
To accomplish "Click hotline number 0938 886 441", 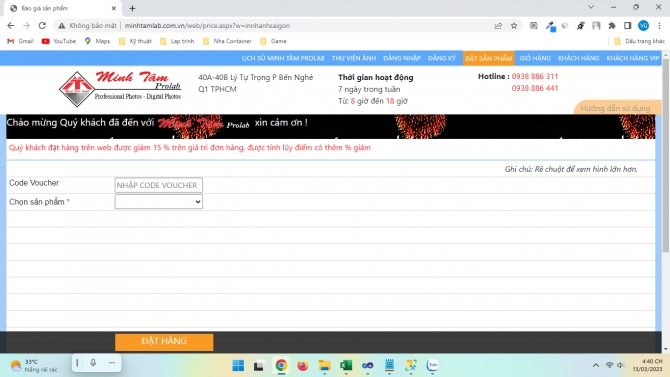I will tap(535, 88).
